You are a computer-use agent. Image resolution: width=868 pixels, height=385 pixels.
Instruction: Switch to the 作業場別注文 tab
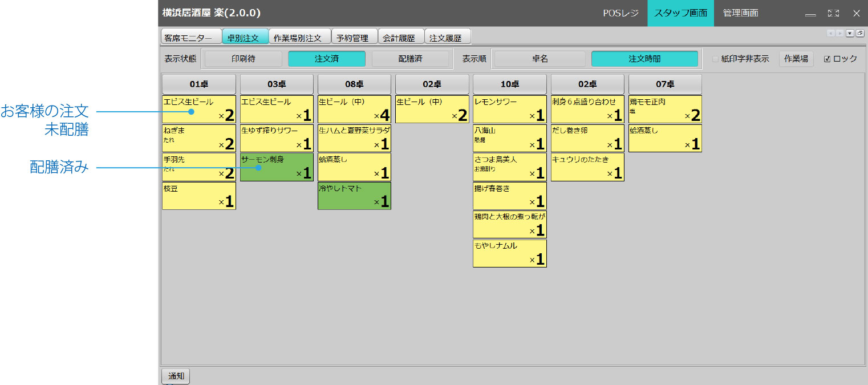click(x=299, y=37)
